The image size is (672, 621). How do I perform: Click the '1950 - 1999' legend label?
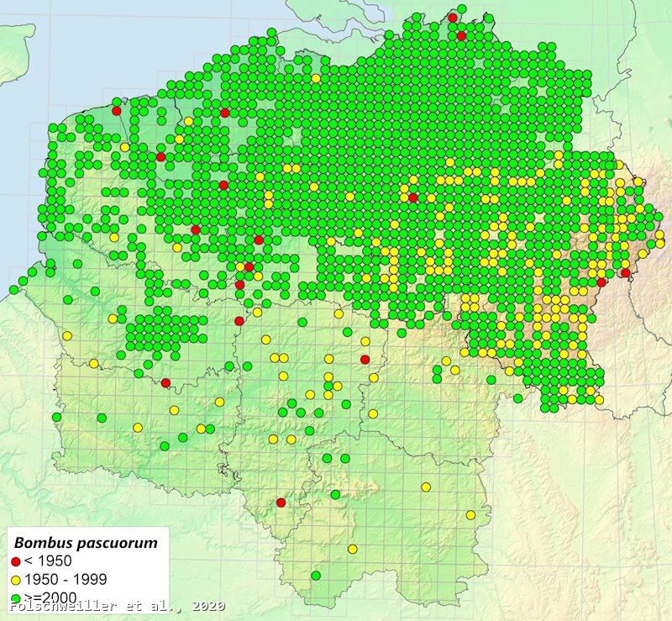point(66,579)
